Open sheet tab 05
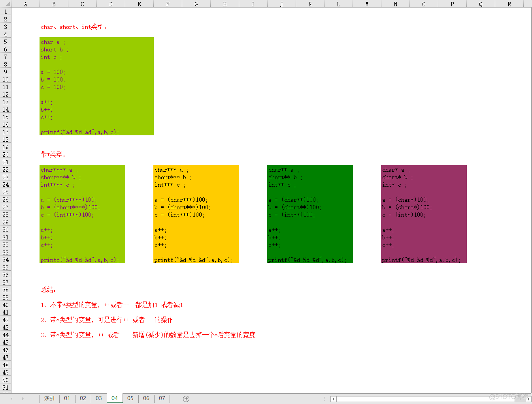Image resolution: width=532 pixels, height=404 pixels. 130,398
